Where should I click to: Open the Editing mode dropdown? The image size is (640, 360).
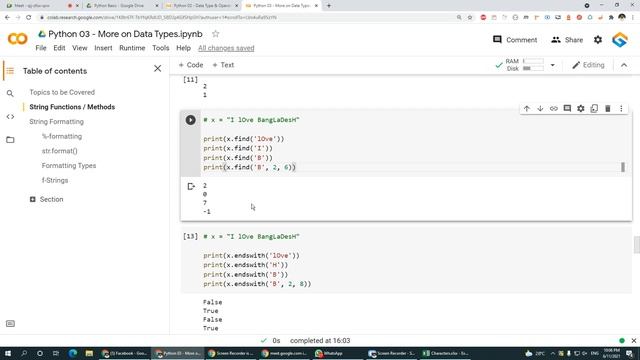click(x=588, y=65)
